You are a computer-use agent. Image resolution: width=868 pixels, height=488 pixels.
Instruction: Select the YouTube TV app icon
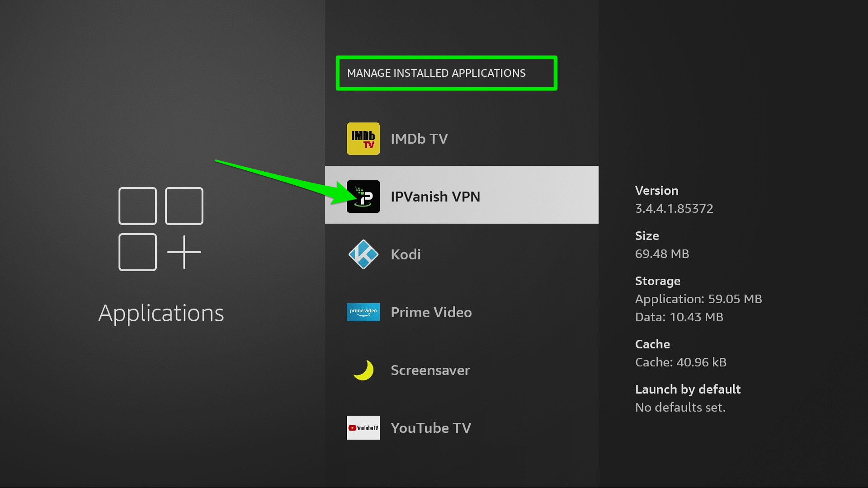pos(363,427)
